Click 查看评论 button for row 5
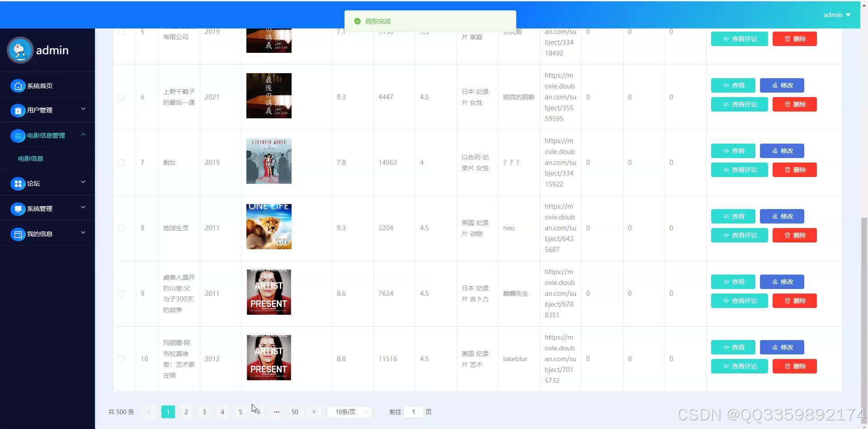Screen dimensions: 868x429 click(x=740, y=39)
